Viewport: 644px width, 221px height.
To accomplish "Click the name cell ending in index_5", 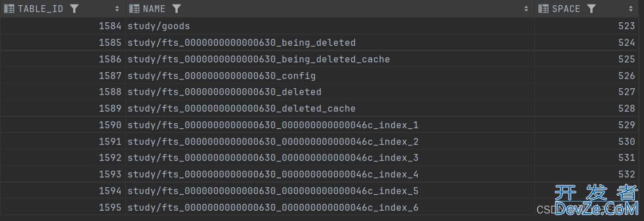I will (330, 191).
